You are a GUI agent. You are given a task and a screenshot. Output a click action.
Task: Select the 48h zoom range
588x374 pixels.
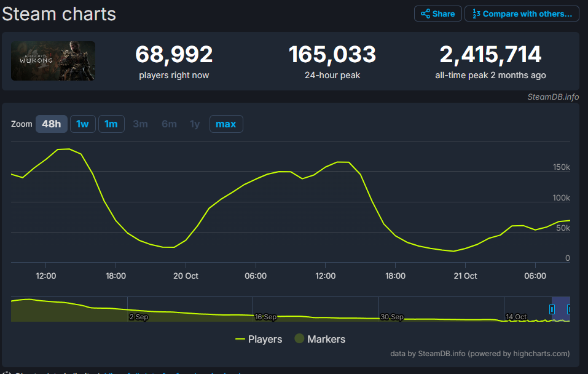tap(52, 124)
